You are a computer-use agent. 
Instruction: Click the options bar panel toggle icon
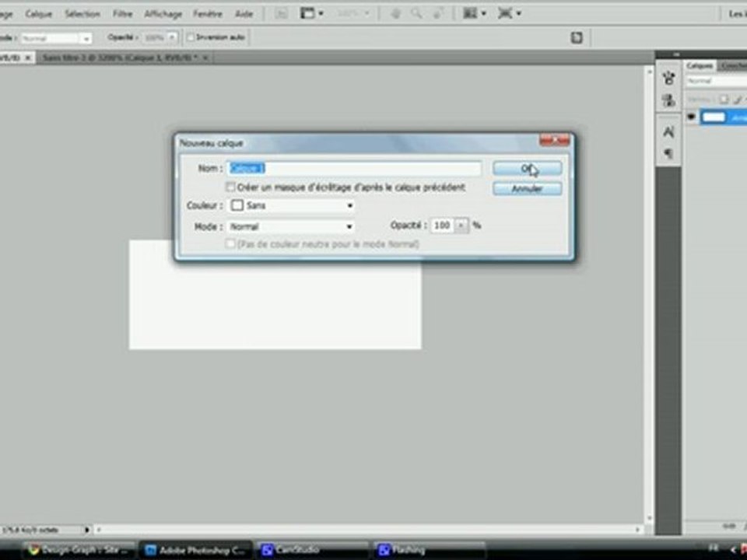(577, 37)
